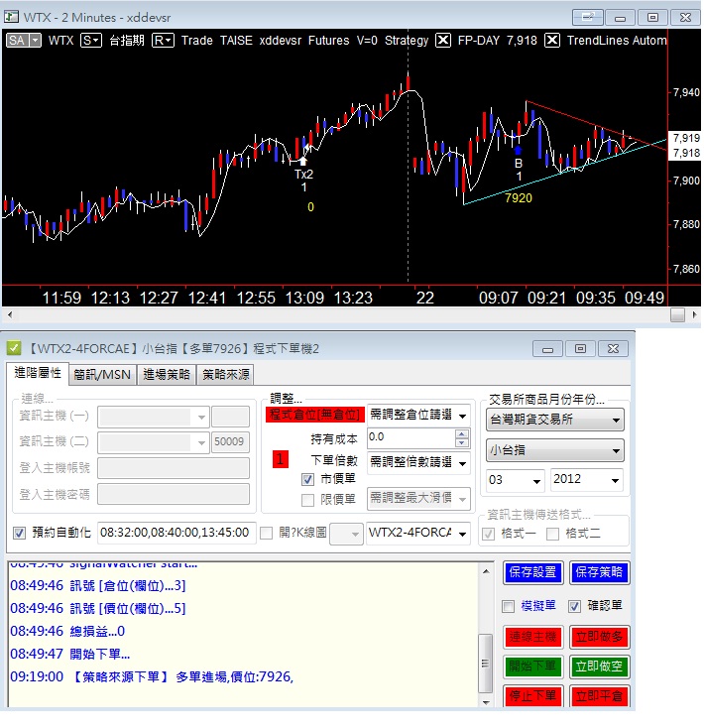Screen dimensions: 704x728
Task: Increase 持有成本 with the up spinner arrow
Action: [462, 433]
